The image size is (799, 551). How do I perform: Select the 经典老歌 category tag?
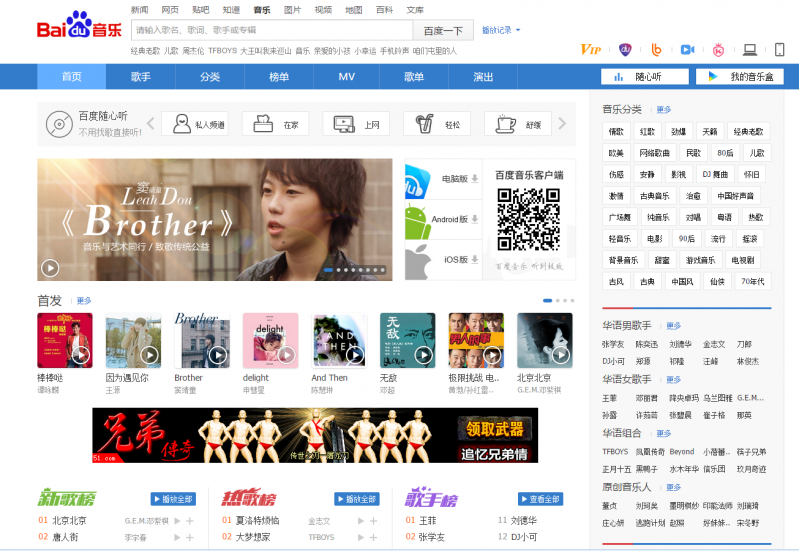pyautogui.click(x=749, y=132)
